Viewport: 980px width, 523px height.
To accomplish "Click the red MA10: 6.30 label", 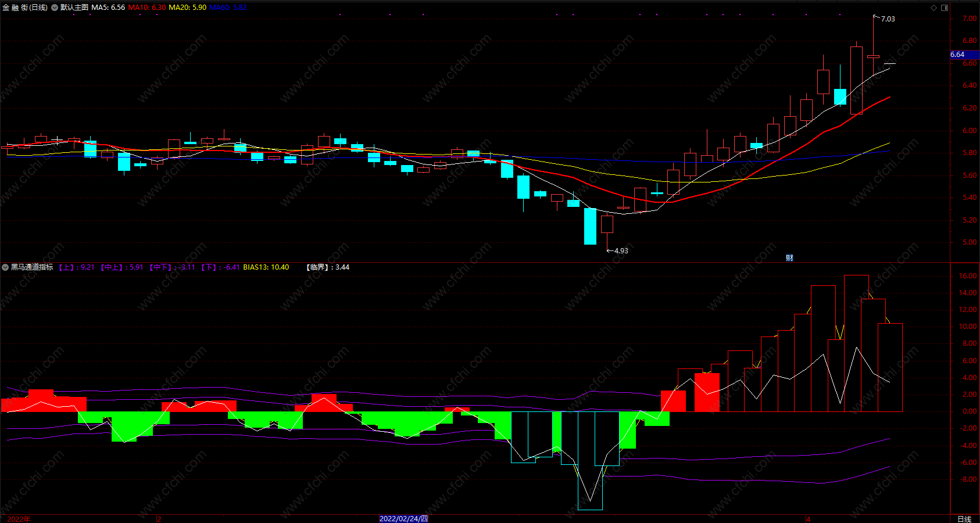I will (147, 8).
